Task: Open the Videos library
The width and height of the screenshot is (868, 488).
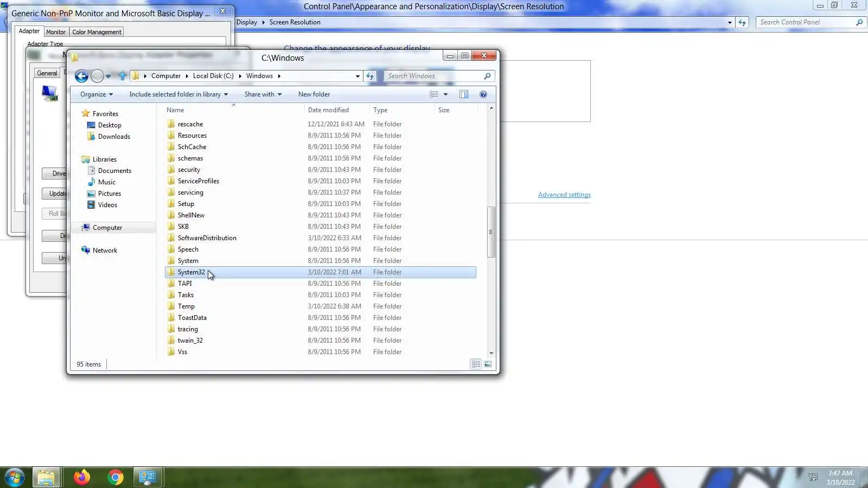Action: (107, 205)
